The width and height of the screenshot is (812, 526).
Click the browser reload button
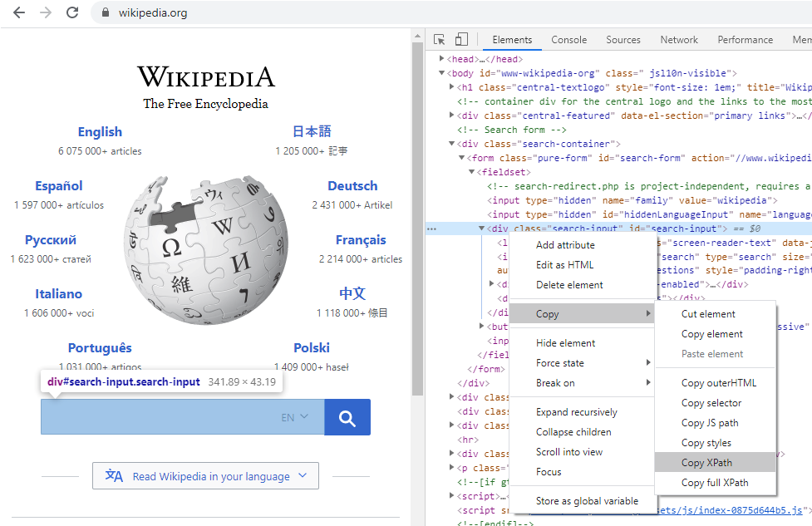pos(72,12)
